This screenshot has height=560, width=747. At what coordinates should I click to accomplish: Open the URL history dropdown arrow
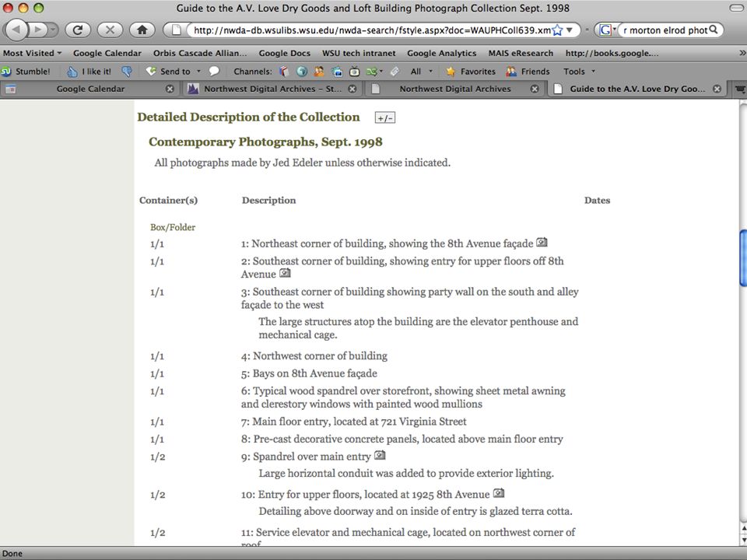570,30
